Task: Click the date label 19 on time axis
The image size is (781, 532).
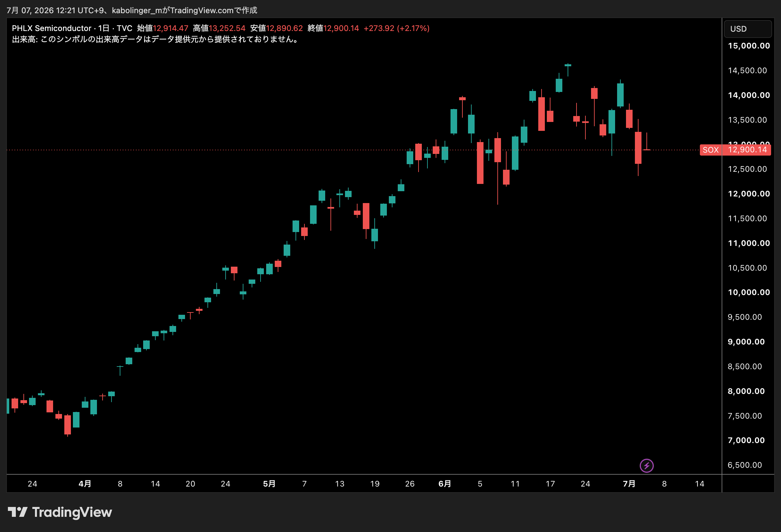Action: [375, 484]
